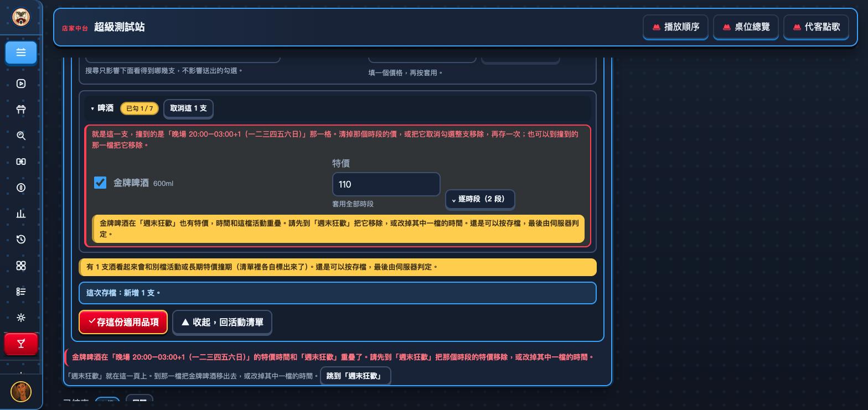
Task: Click 取消這 1 支 button
Action: tap(188, 108)
